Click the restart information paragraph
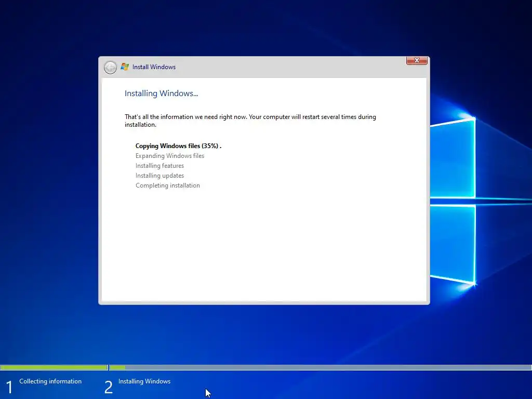The height and width of the screenshot is (399, 532). click(x=250, y=121)
